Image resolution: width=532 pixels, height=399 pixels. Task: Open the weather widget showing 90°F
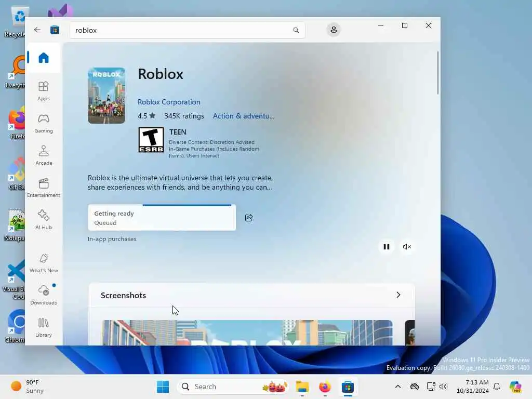[x=28, y=387]
